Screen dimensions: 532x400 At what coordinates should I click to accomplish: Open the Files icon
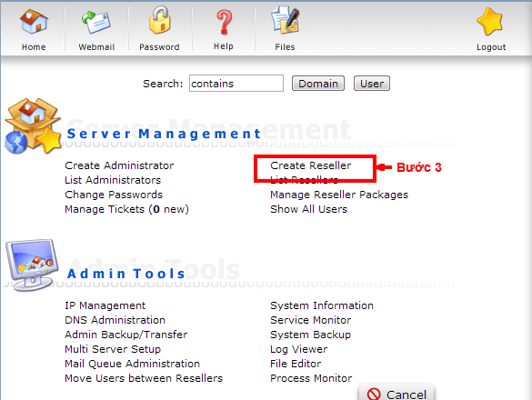(285, 20)
